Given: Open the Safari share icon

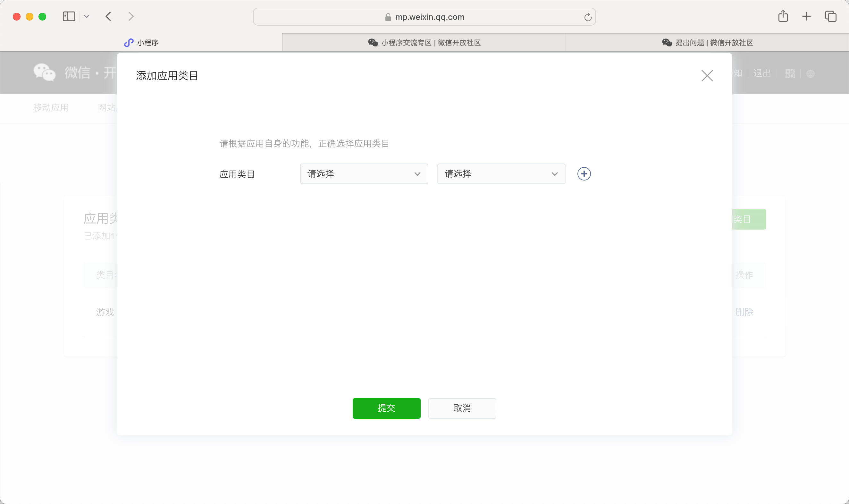Looking at the screenshot, I should pos(783,16).
